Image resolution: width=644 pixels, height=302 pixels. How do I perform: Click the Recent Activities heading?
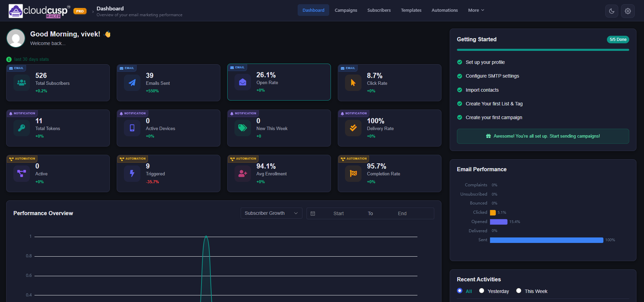(x=479, y=279)
